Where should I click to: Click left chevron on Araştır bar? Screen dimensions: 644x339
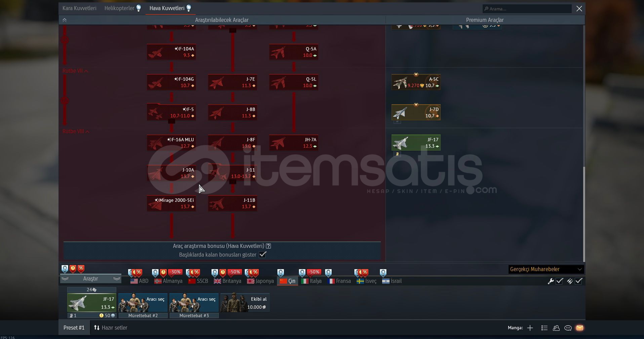click(65, 279)
